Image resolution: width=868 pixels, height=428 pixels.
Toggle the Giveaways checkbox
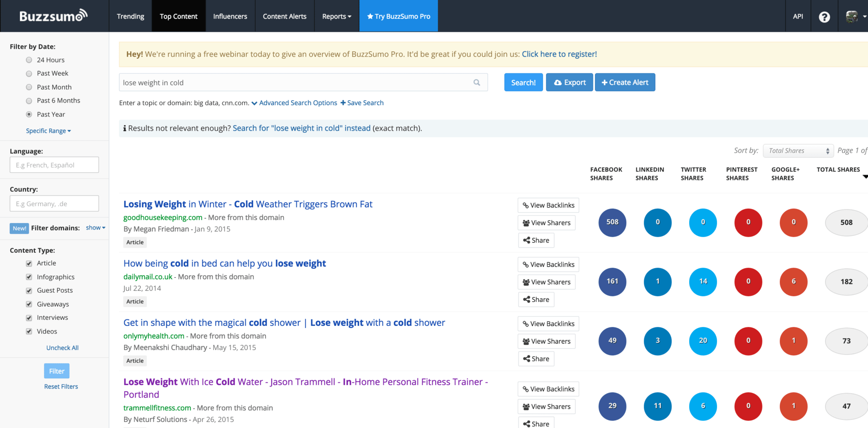point(29,304)
